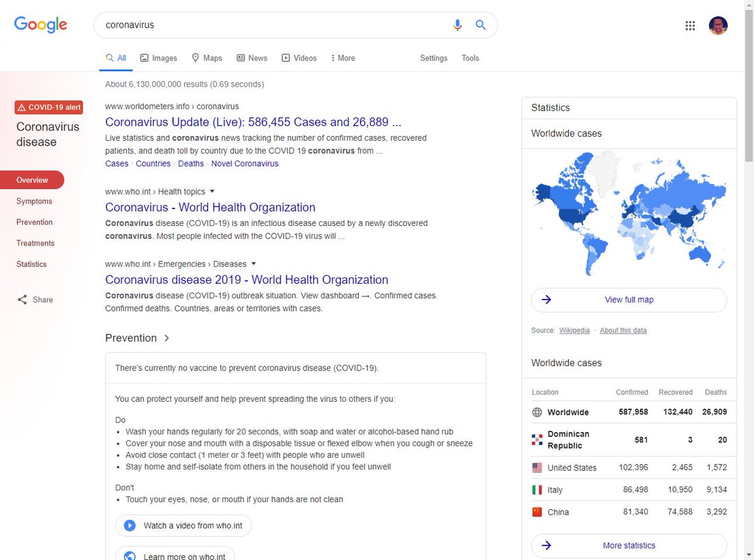Open the Novel Coronavirus sitelink
754x560 pixels.
pyautogui.click(x=245, y=163)
